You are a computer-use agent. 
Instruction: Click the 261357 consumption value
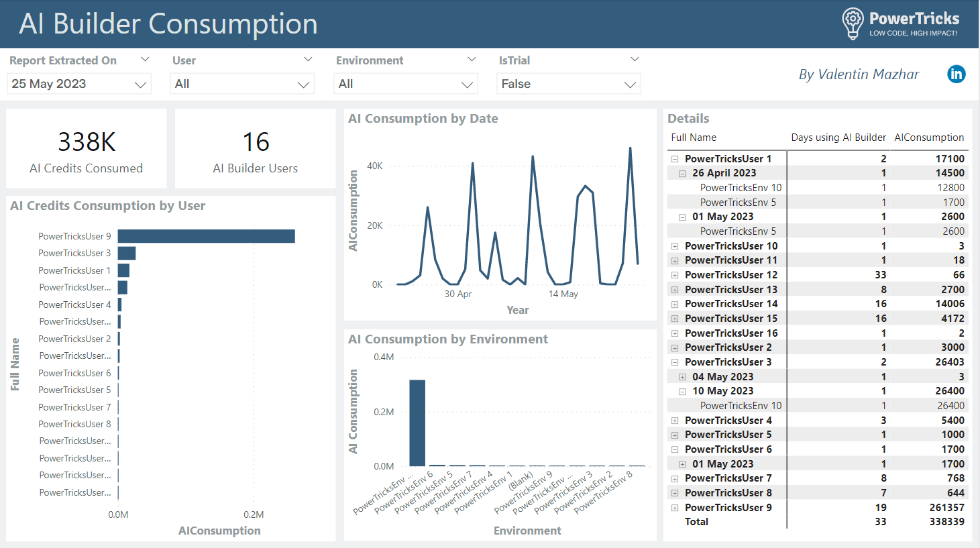tap(947, 508)
